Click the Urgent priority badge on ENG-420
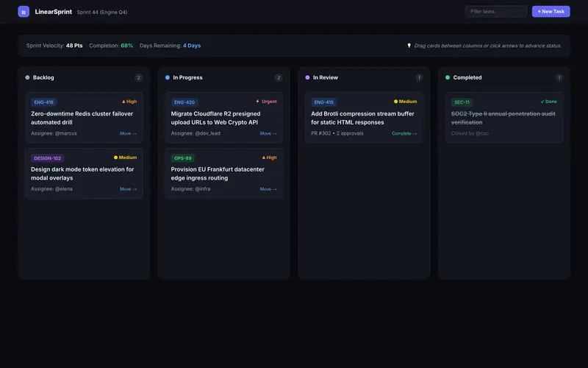588x368 pixels. pyautogui.click(x=266, y=102)
